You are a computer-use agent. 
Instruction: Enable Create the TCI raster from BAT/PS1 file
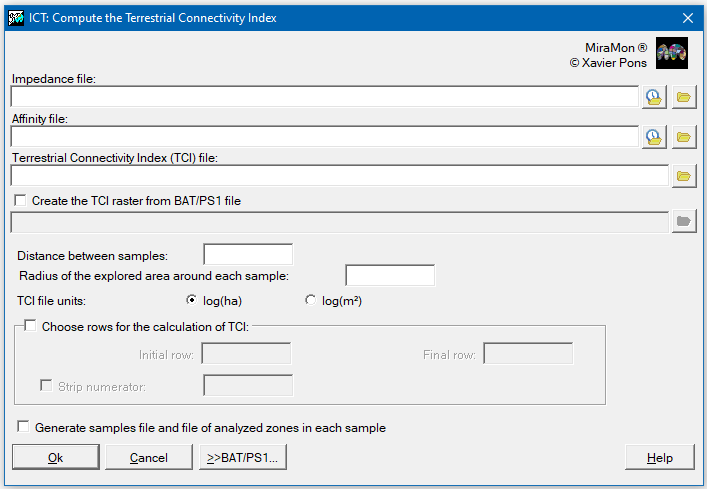pos(21,201)
